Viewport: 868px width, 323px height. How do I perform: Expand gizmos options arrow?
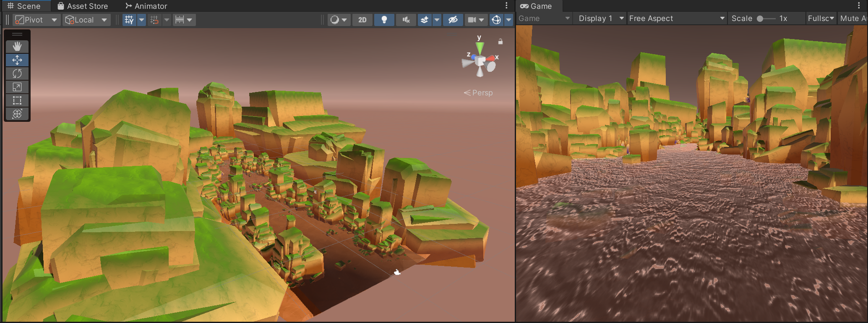508,20
